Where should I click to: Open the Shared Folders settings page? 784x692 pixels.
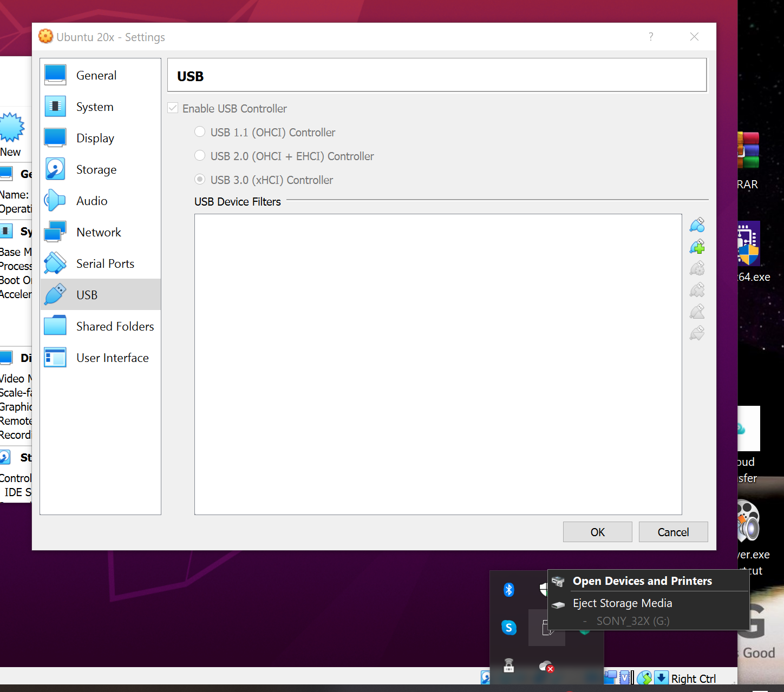[x=101, y=326]
